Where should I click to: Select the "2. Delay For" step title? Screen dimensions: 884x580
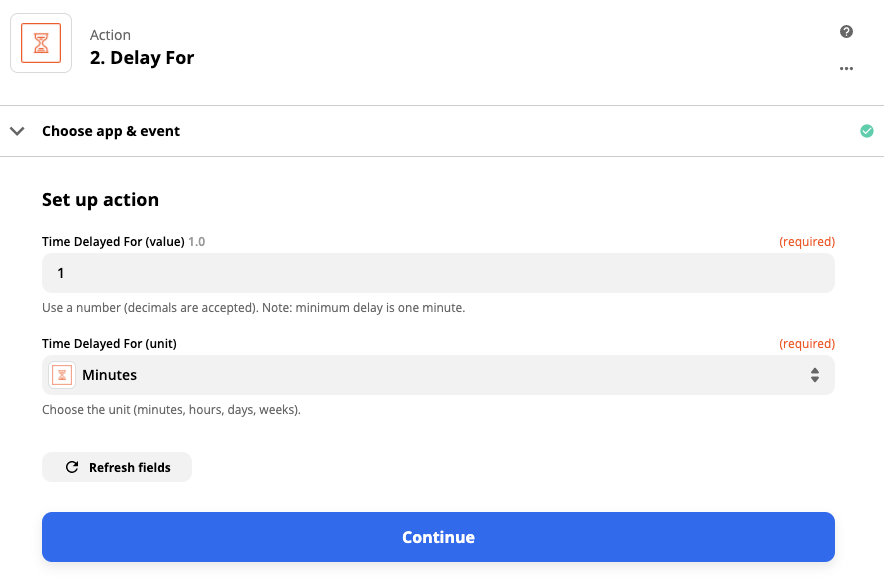(x=142, y=58)
